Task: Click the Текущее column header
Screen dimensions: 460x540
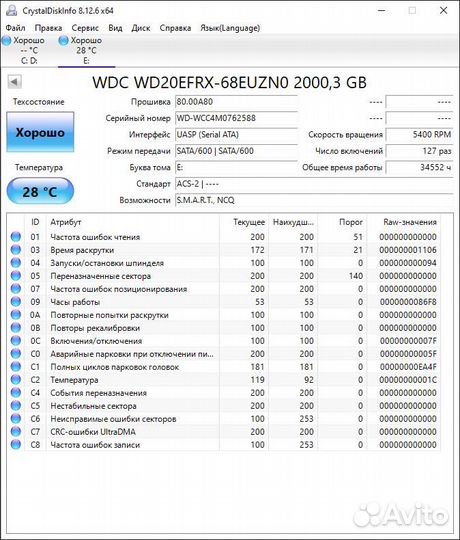Action: [x=249, y=222]
